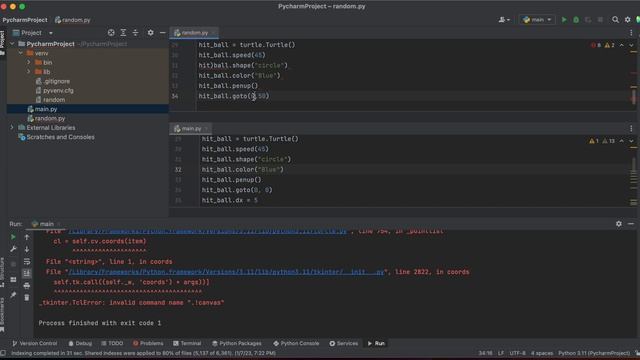Run the main configuration with green play icon
640x360 pixels.
point(564,20)
